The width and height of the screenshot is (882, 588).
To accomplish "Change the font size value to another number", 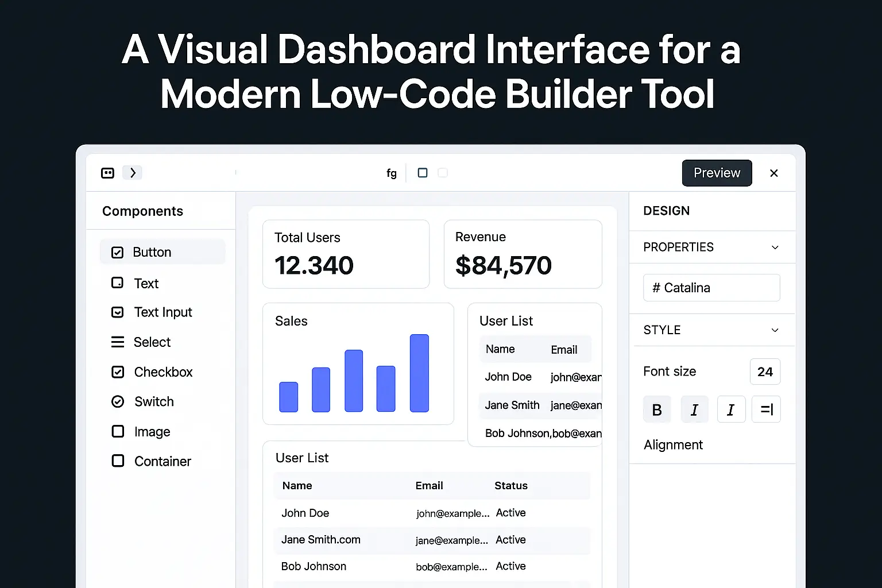I will tap(765, 372).
